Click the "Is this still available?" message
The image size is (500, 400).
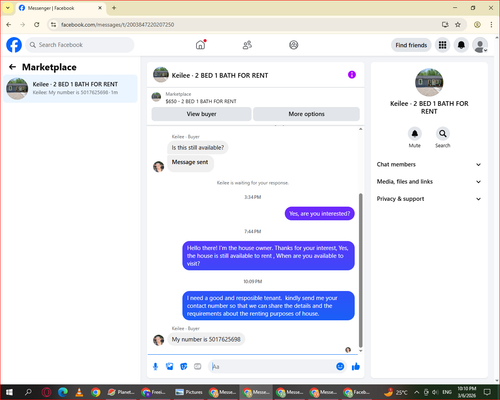tap(198, 147)
